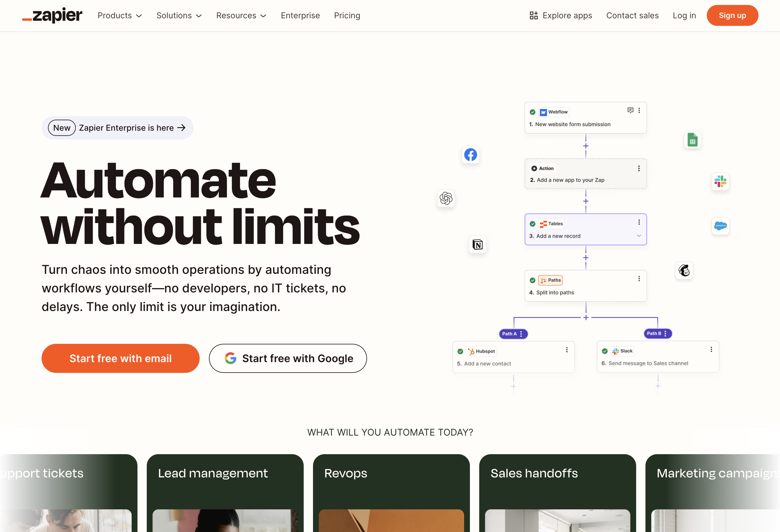Viewport: 780px width, 532px height.
Task: Click Start free with Google button
Action: click(x=288, y=358)
